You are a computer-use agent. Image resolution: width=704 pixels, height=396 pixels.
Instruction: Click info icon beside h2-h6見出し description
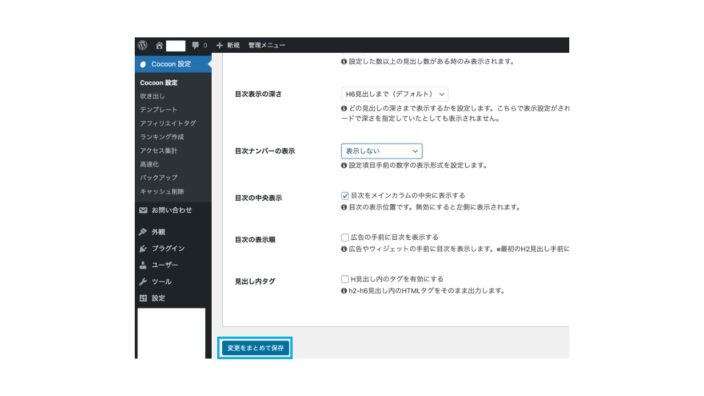[x=344, y=290]
